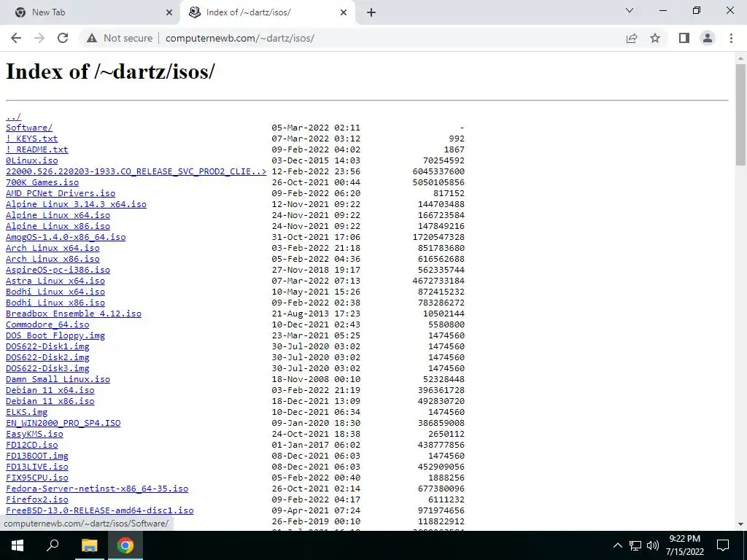Download FD12CD.iso
747x560 pixels.
click(x=31, y=446)
